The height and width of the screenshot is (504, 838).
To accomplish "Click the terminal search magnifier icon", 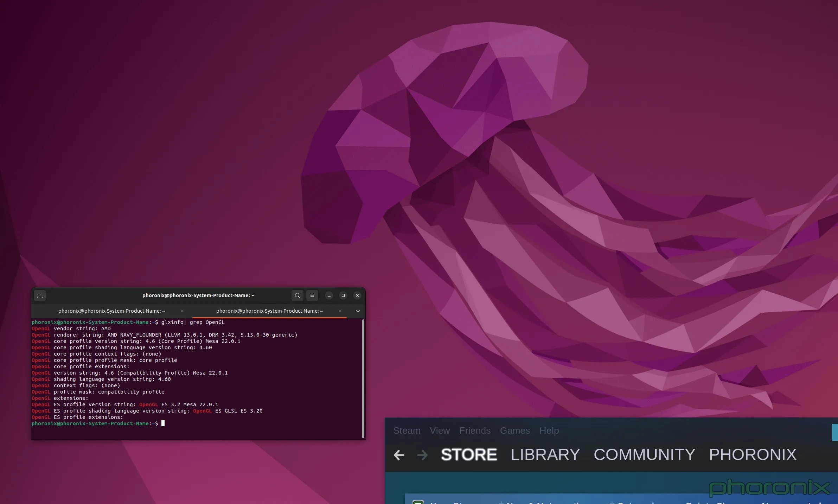I will 297,295.
